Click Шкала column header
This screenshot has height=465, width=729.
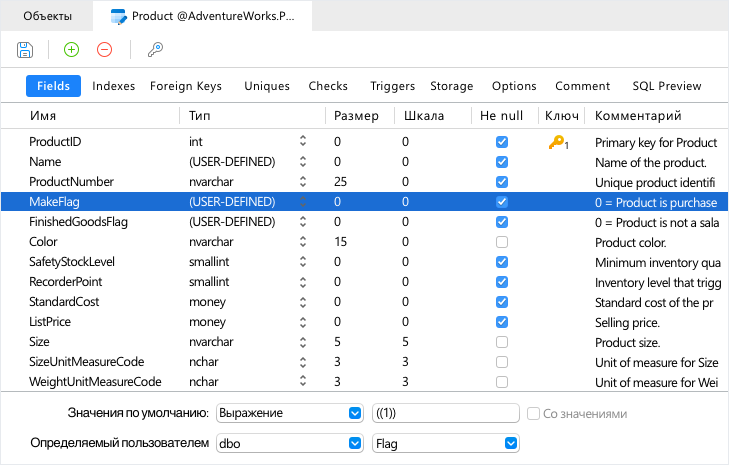point(424,116)
